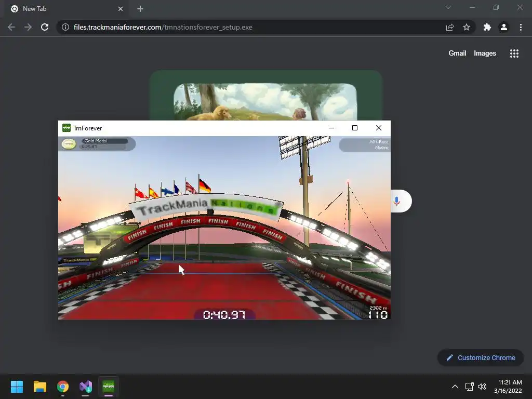Open the Gmail link
This screenshot has height=399, width=532.
[x=457, y=54]
